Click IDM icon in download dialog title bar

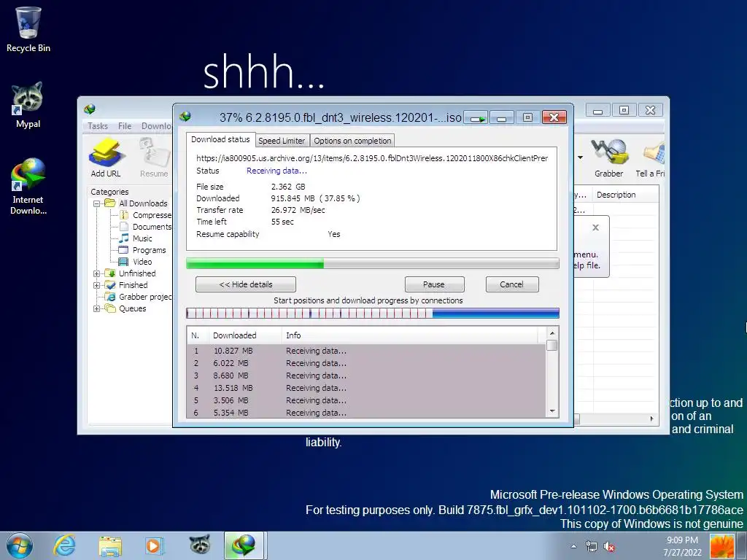(x=185, y=117)
